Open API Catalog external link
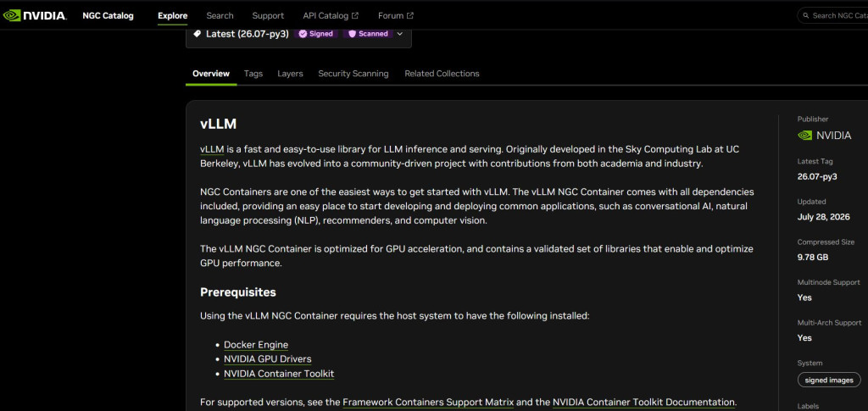The image size is (868, 411). (331, 15)
